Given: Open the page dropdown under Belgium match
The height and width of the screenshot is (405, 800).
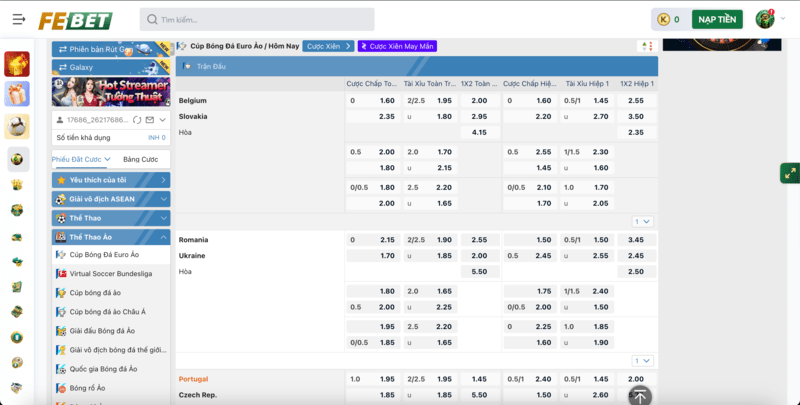Looking at the screenshot, I should coord(642,221).
